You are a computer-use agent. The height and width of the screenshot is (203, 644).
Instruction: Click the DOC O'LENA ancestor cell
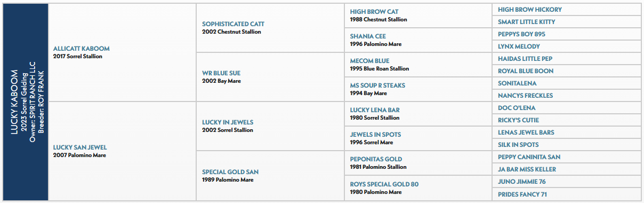point(566,108)
